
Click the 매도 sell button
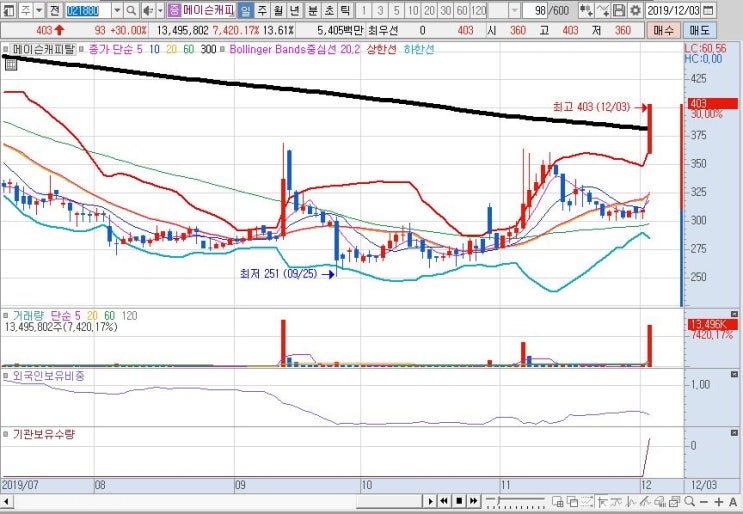point(699,31)
